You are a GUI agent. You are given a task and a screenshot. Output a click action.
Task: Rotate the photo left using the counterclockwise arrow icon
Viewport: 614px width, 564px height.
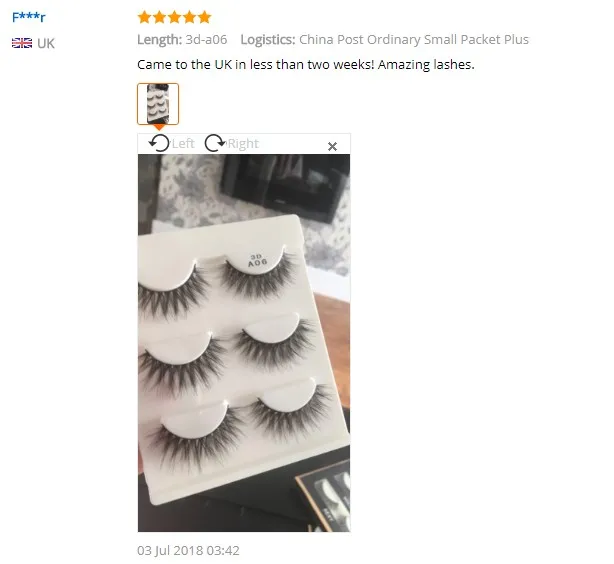click(x=159, y=143)
